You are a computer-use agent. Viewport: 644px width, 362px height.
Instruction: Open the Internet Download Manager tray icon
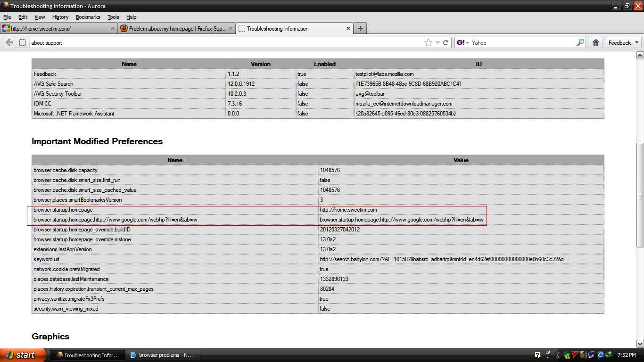coord(609,355)
